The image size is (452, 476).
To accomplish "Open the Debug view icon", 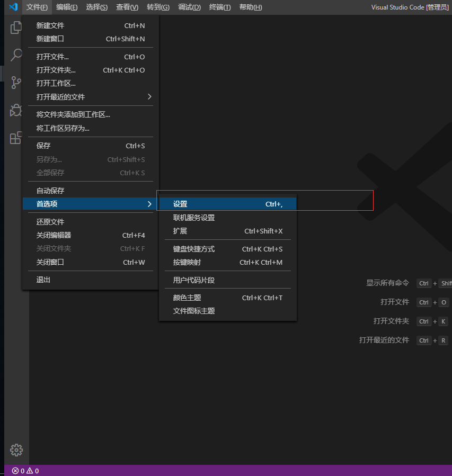I will (16, 110).
